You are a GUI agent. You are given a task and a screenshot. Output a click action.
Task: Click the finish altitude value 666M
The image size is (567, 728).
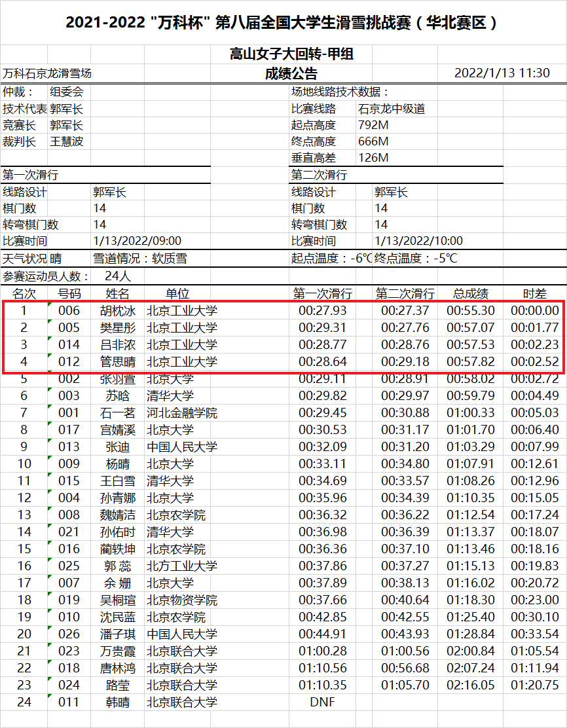click(373, 141)
